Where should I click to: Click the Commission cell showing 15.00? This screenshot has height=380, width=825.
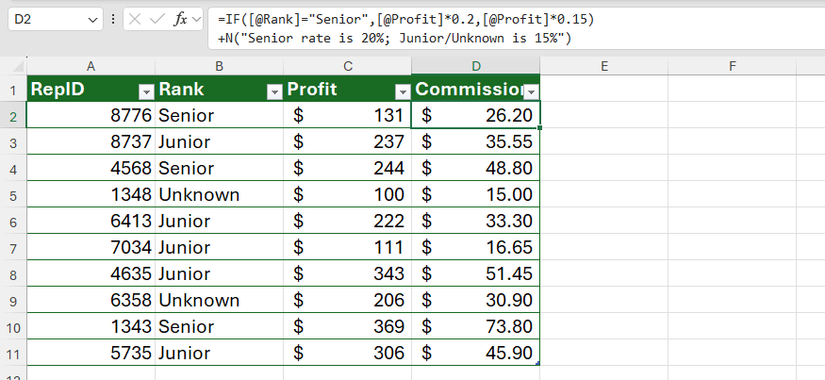[476, 194]
